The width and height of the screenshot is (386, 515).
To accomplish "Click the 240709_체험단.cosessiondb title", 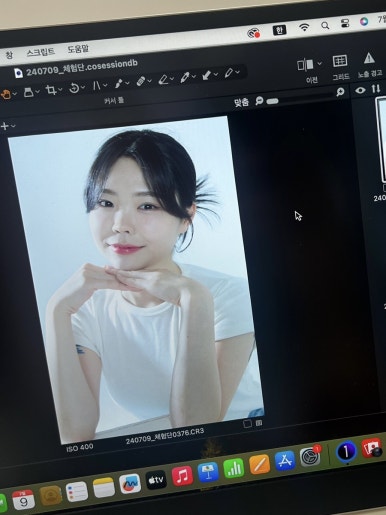I will 82,68.
